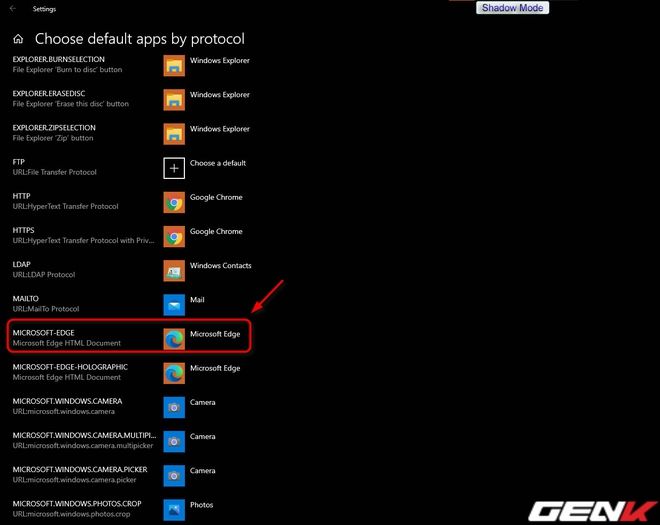Select the FTP protocol name
This screenshot has width=660, height=525.
point(19,162)
